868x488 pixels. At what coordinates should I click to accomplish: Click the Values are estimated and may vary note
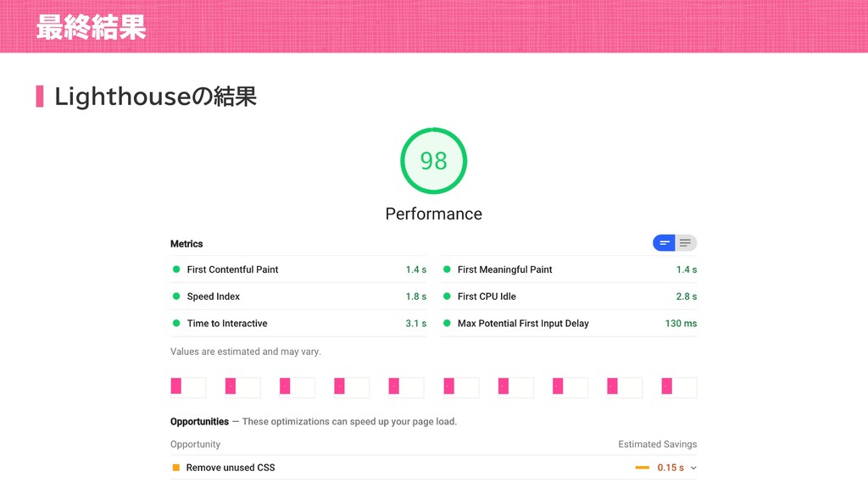pos(246,352)
